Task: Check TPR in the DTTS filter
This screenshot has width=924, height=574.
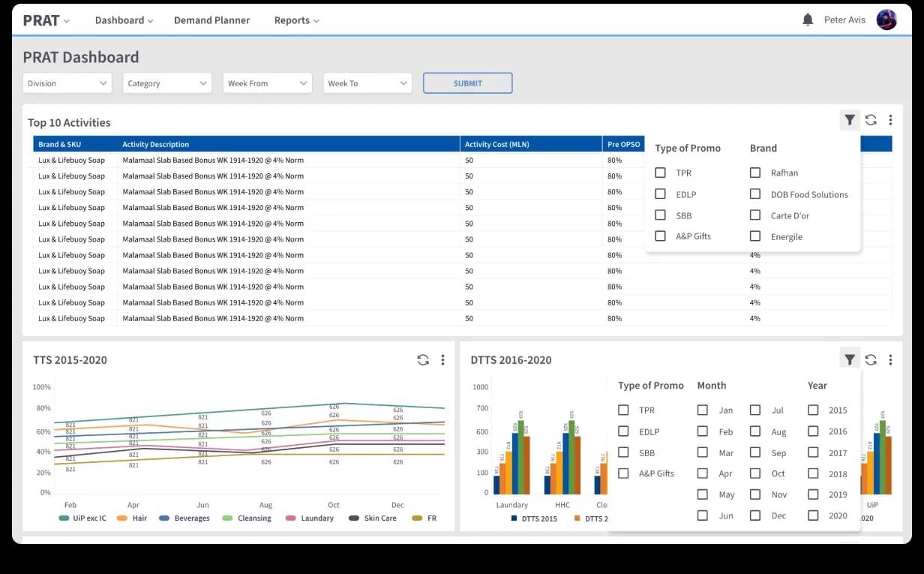Action: pos(623,410)
